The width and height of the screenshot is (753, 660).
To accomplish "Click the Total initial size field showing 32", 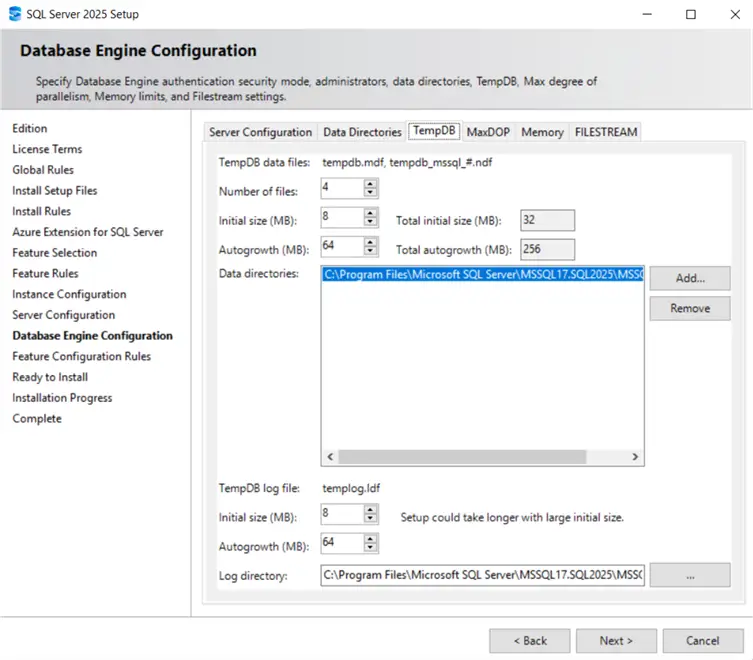I will click(x=547, y=220).
